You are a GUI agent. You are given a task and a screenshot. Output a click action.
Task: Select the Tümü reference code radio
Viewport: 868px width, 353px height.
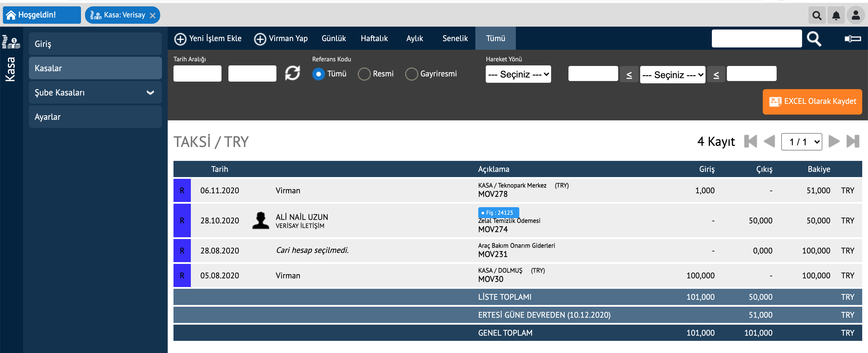click(318, 74)
